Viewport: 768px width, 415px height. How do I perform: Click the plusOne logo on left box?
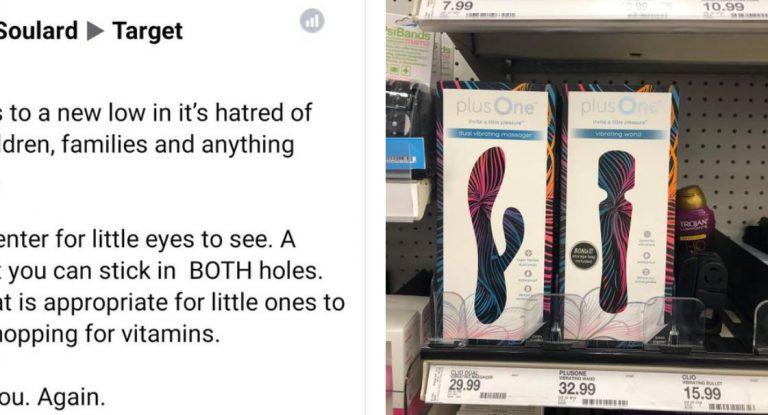496,106
